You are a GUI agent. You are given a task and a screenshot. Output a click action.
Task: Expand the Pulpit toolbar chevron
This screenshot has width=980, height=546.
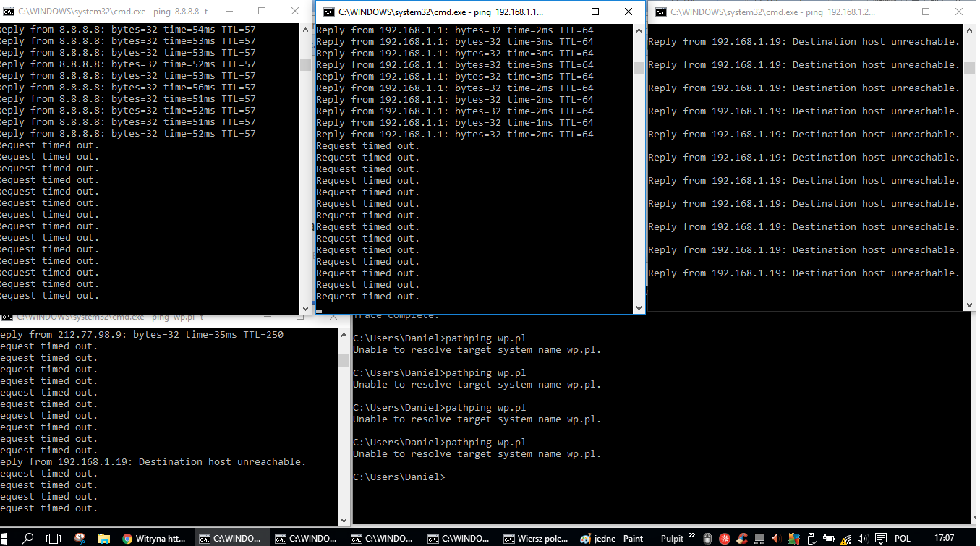[692, 538]
